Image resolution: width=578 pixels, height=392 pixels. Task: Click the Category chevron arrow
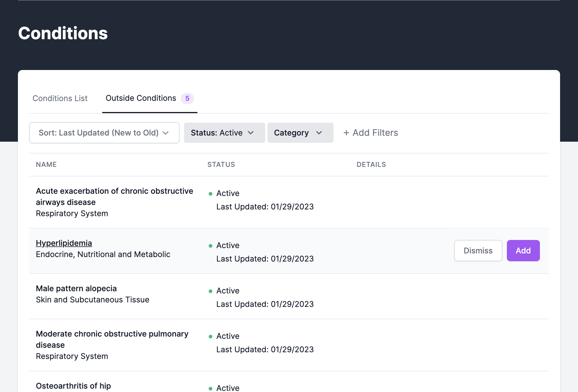(319, 133)
